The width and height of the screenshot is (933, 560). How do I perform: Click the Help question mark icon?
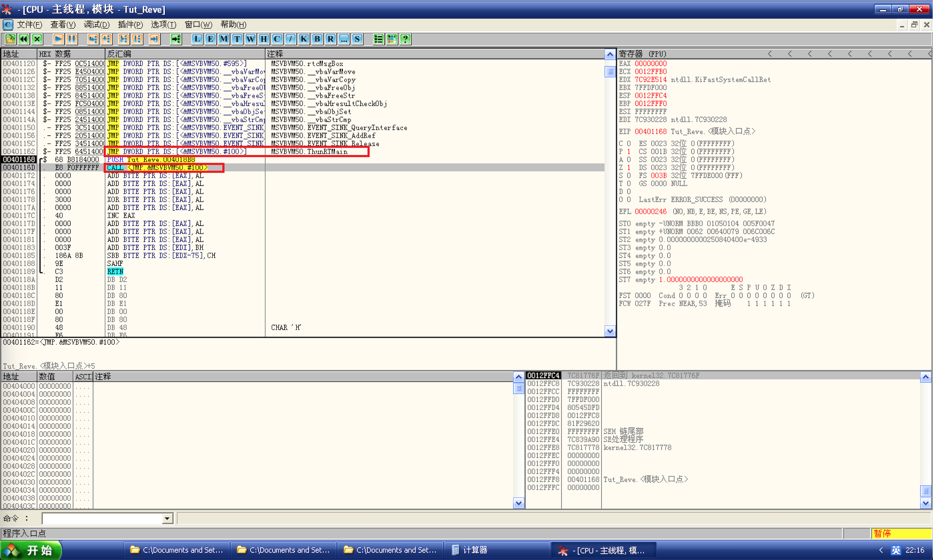coord(405,39)
